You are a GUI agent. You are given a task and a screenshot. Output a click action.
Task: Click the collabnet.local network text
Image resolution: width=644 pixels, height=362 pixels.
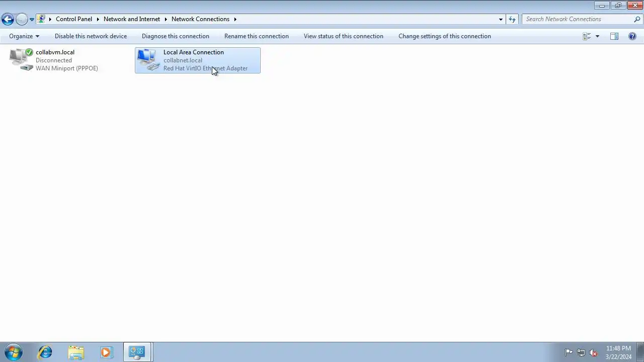coord(183,60)
